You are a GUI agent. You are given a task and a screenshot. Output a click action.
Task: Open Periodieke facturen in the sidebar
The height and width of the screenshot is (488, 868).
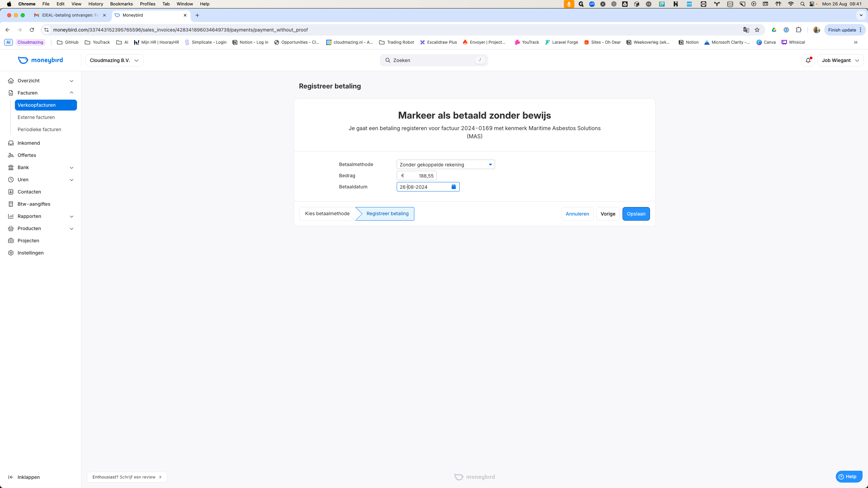[x=39, y=129]
